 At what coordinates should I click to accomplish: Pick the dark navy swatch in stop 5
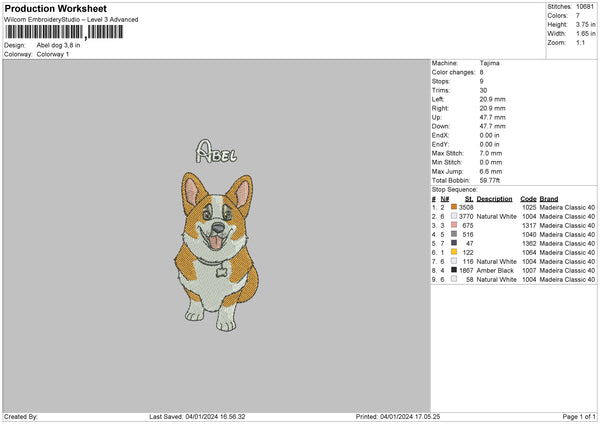(455, 243)
